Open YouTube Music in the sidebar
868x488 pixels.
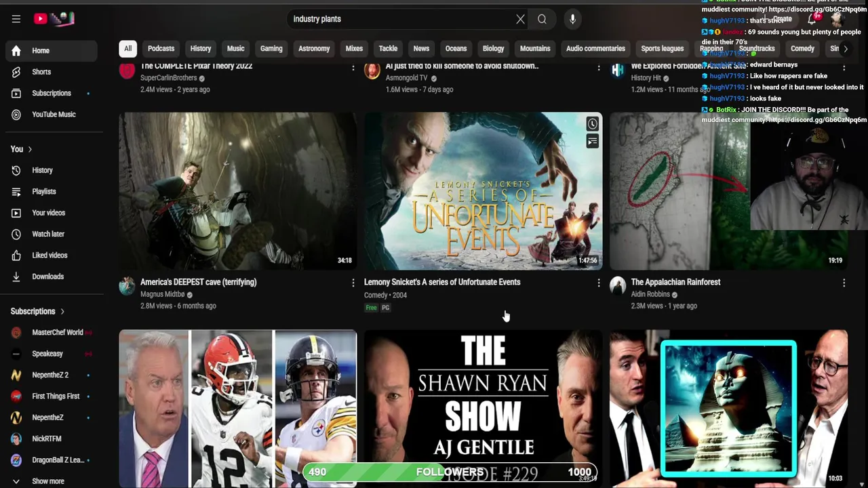coord(52,115)
